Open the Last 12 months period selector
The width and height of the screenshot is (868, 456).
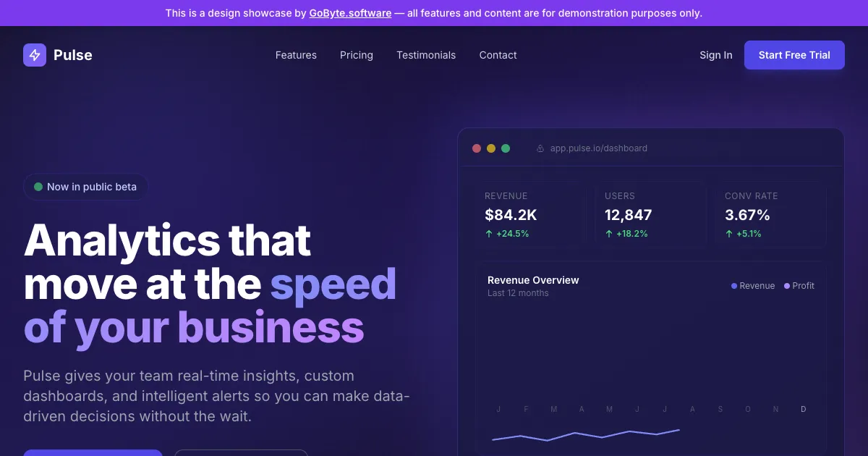point(518,293)
